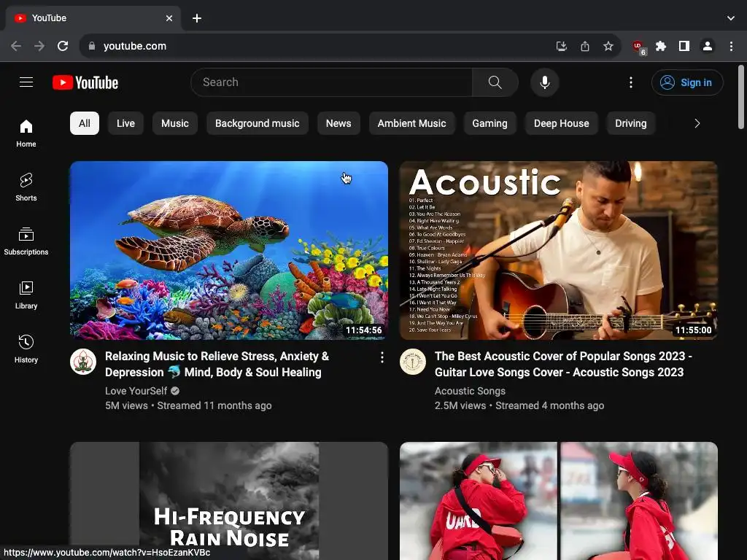Click the page vertical scrollbar
This screenshot has height=560, width=747.
741,98
